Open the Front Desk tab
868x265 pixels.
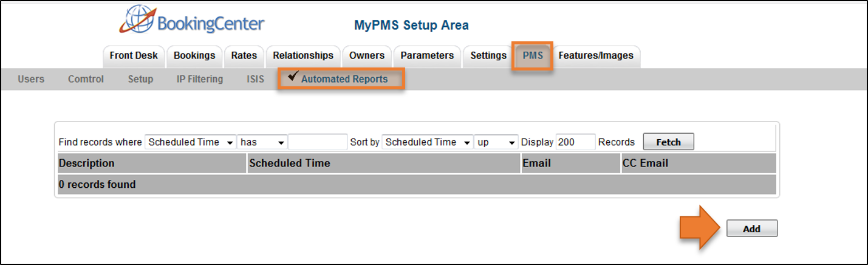click(134, 56)
